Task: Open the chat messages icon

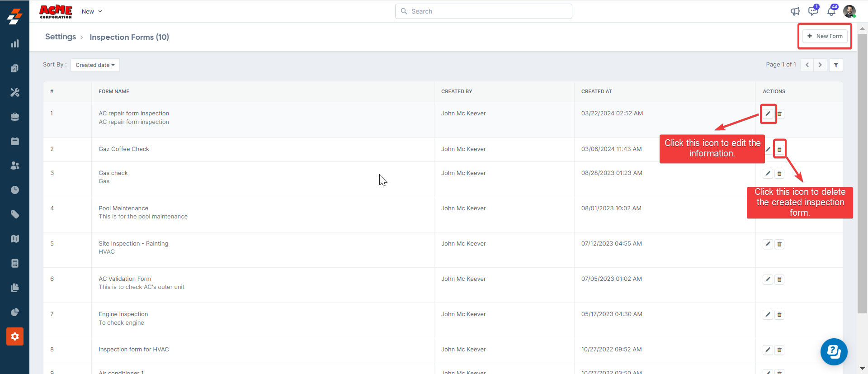Action: (x=813, y=11)
